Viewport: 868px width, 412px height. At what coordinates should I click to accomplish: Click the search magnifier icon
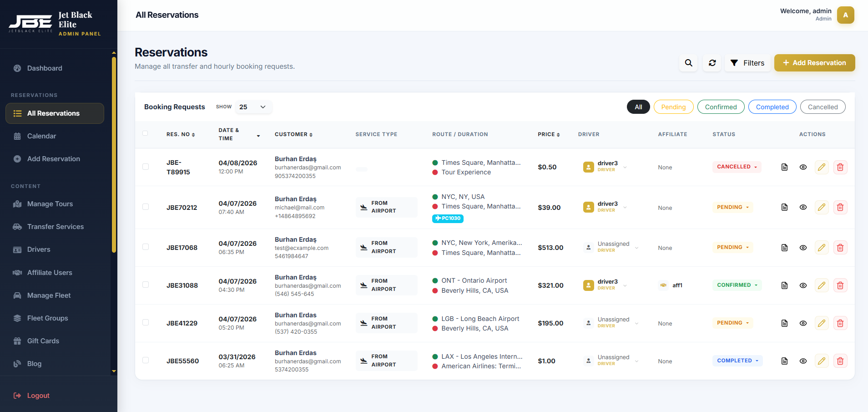[688, 63]
